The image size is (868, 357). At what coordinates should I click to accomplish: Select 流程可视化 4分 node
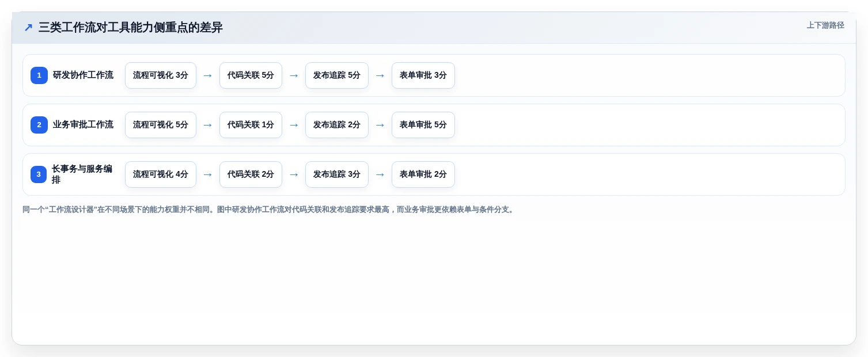(161, 174)
